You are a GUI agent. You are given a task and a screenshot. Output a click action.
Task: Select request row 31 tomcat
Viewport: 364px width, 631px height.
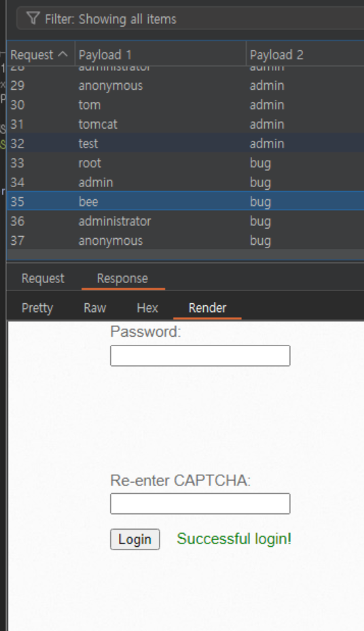coord(185,124)
